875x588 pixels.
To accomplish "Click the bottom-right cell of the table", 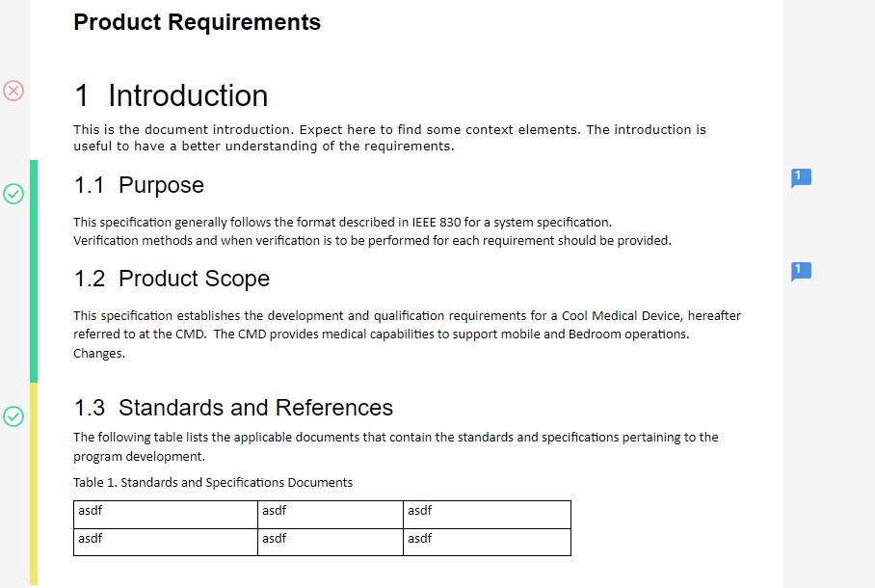I will (486, 542).
